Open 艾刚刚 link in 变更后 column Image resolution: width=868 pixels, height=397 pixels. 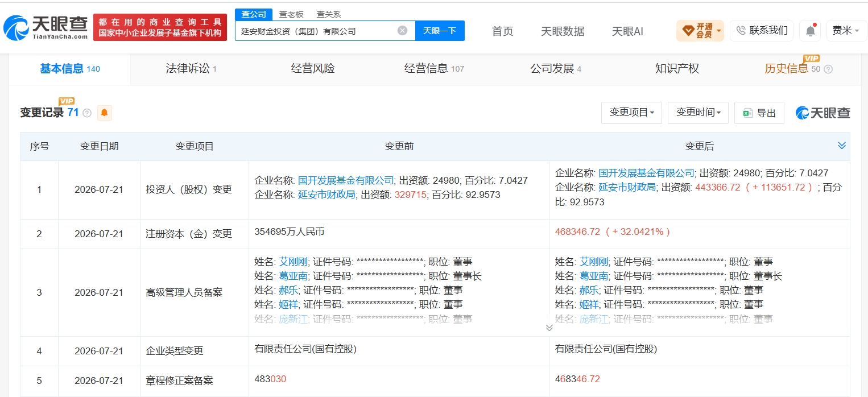(594, 262)
